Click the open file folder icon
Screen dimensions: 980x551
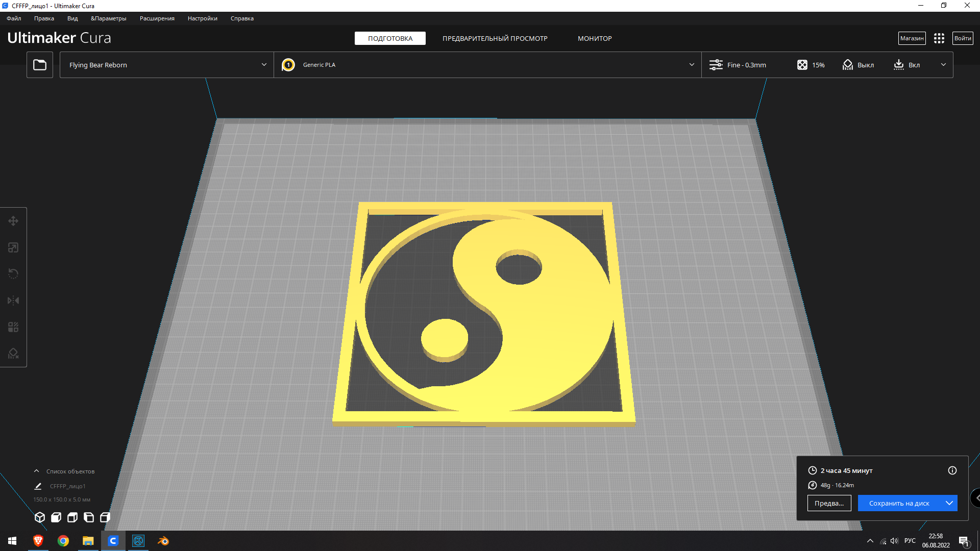tap(40, 65)
